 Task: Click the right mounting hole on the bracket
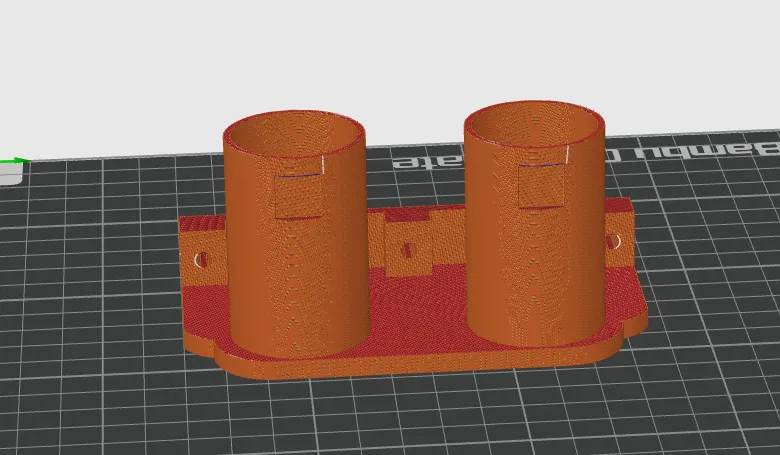coord(614,242)
